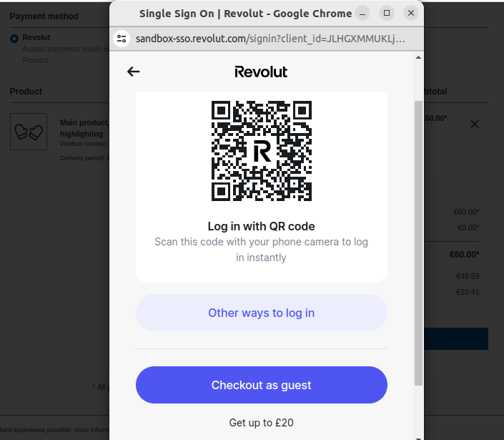This screenshot has height=440, width=504.
Task: Click Checkout as guest button
Action: 262,385
